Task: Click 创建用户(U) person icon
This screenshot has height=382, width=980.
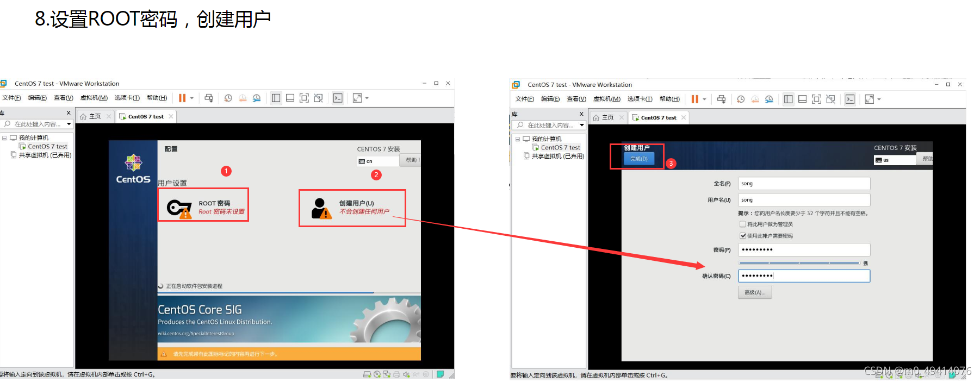Action: click(321, 209)
